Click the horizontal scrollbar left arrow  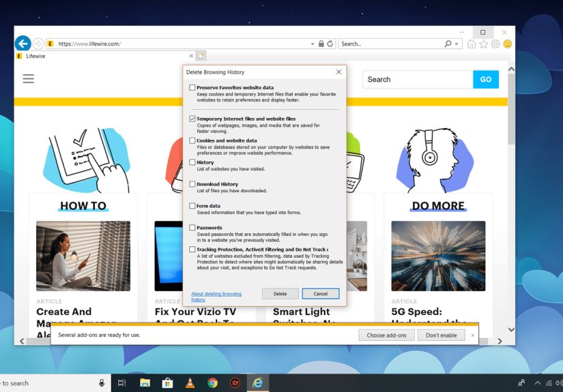click(x=22, y=341)
